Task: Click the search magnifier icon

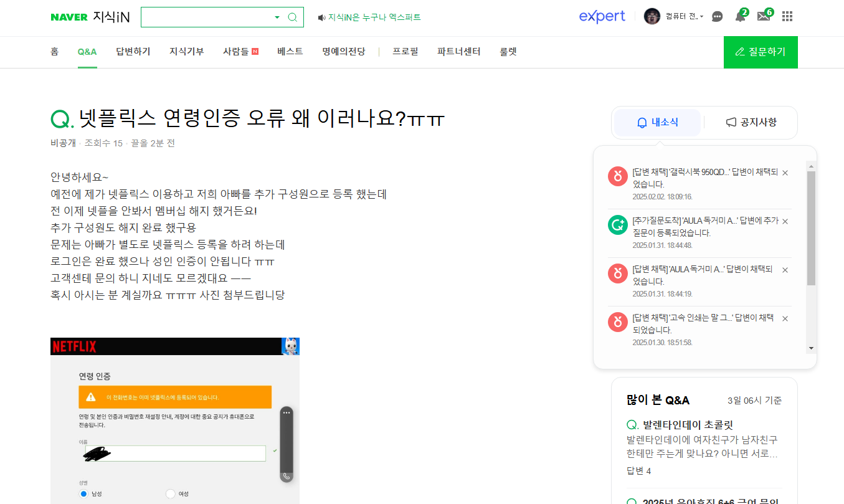Action: coord(293,17)
